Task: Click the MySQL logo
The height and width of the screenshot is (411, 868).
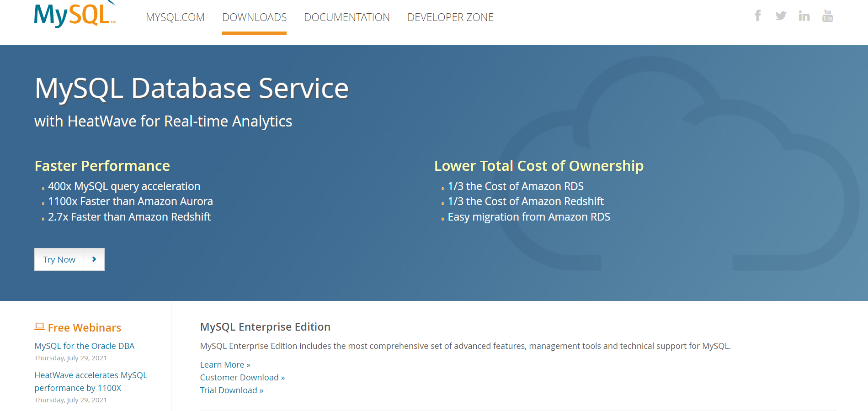Action: click(75, 14)
